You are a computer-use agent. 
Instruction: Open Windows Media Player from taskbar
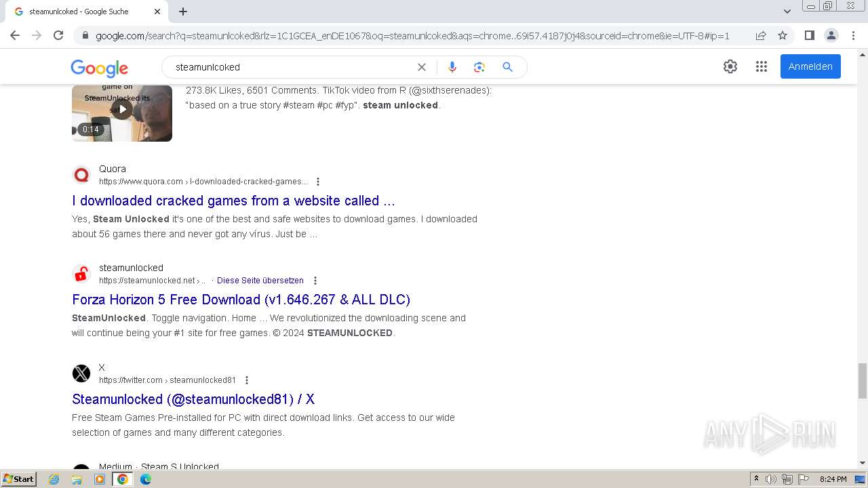(x=100, y=479)
